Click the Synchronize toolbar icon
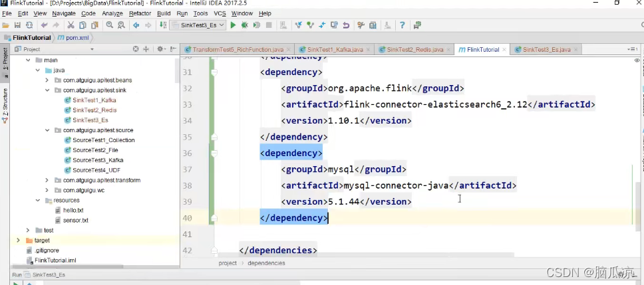 coord(29,25)
